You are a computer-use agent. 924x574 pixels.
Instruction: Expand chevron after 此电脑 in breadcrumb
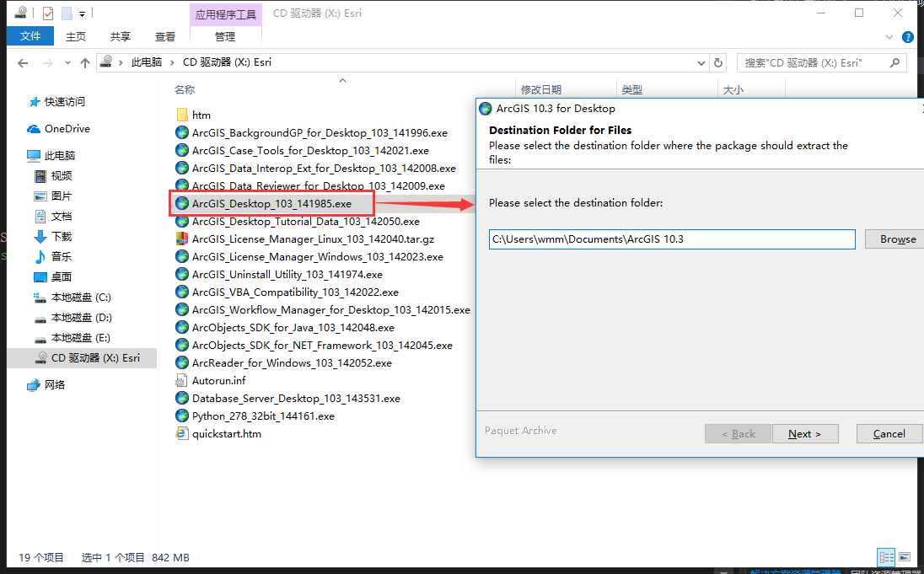[172, 62]
